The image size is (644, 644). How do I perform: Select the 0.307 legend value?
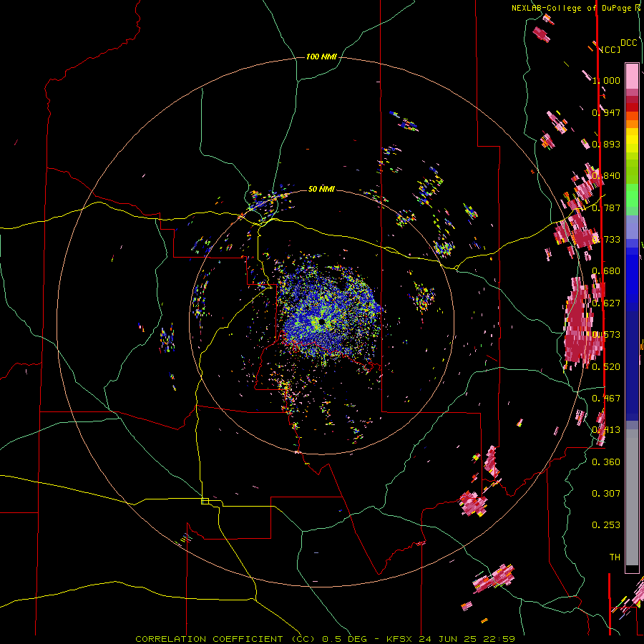606,494
